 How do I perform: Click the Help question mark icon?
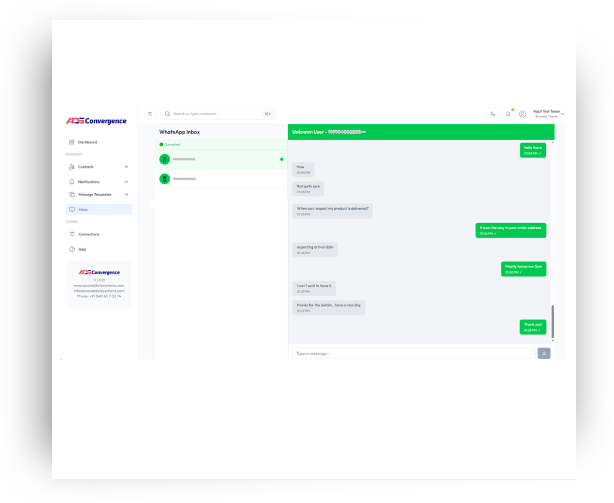click(x=71, y=249)
